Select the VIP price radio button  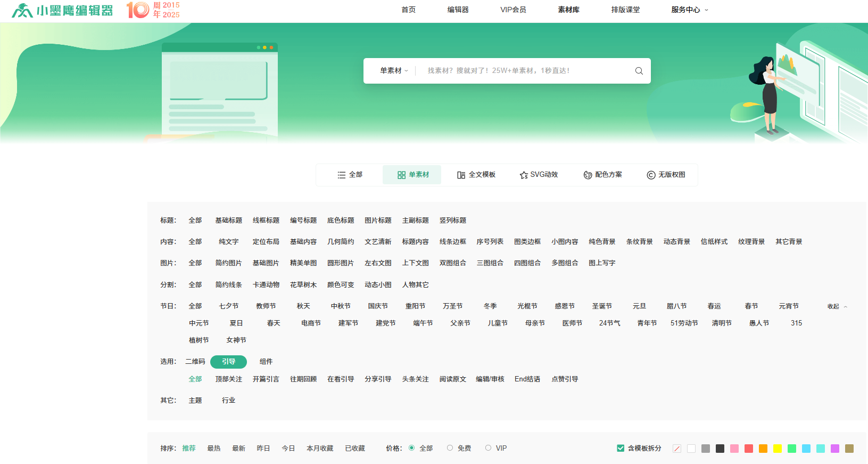click(x=488, y=448)
